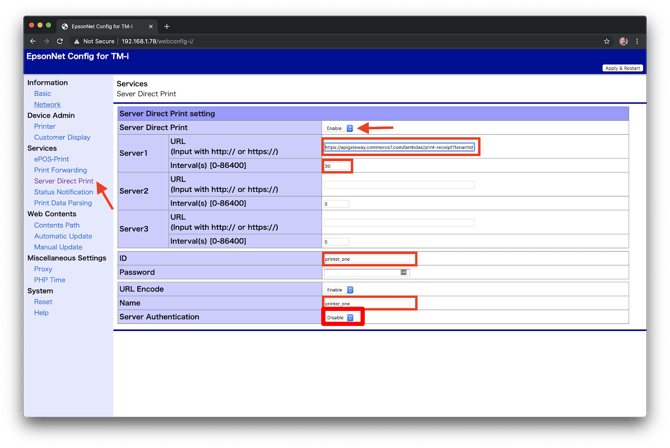This screenshot has height=448, width=670.
Task: Open Status Notification in sidebar
Action: [63, 192]
